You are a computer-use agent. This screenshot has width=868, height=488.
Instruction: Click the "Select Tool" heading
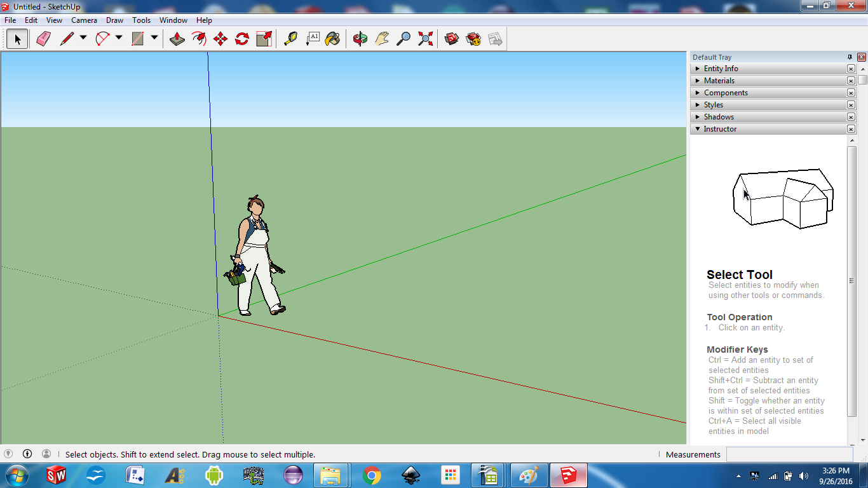coord(740,274)
